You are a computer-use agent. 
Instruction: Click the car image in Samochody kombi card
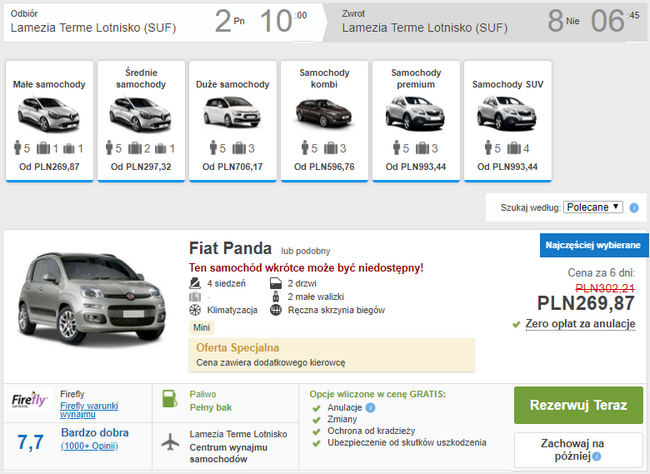coord(324,113)
